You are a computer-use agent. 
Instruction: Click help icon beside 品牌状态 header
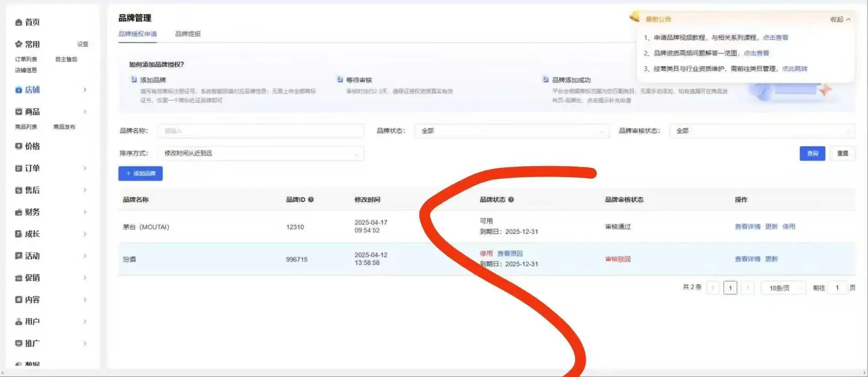click(511, 199)
